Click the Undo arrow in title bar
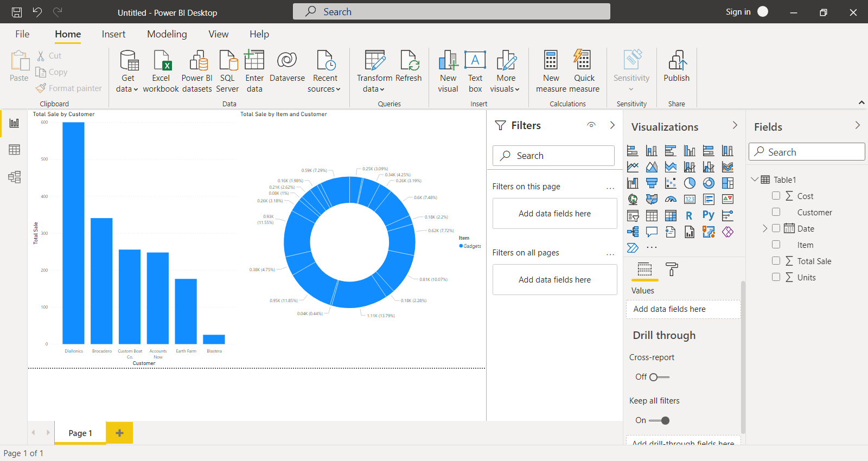868x461 pixels. coord(37,12)
